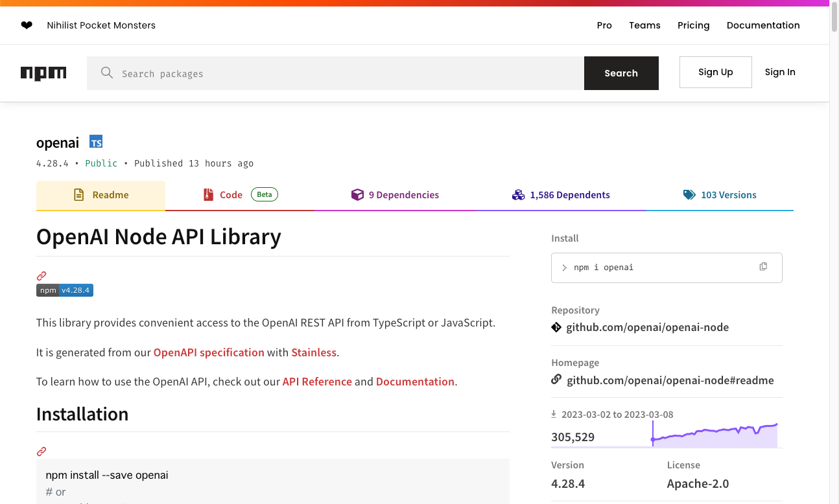This screenshot has height=504, width=839.
Task: Open the 9 Dependencies tab
Action: point(396,195)
